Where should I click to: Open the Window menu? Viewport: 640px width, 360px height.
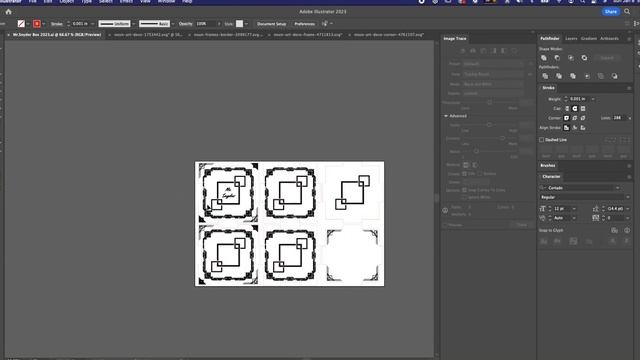(166, 2)
